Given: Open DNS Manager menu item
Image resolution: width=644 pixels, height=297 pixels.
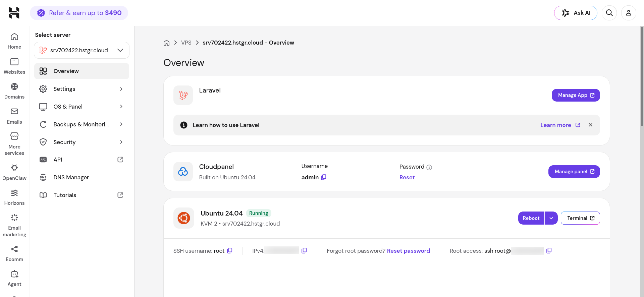Looking at the screenshot, I should (82, 177).
